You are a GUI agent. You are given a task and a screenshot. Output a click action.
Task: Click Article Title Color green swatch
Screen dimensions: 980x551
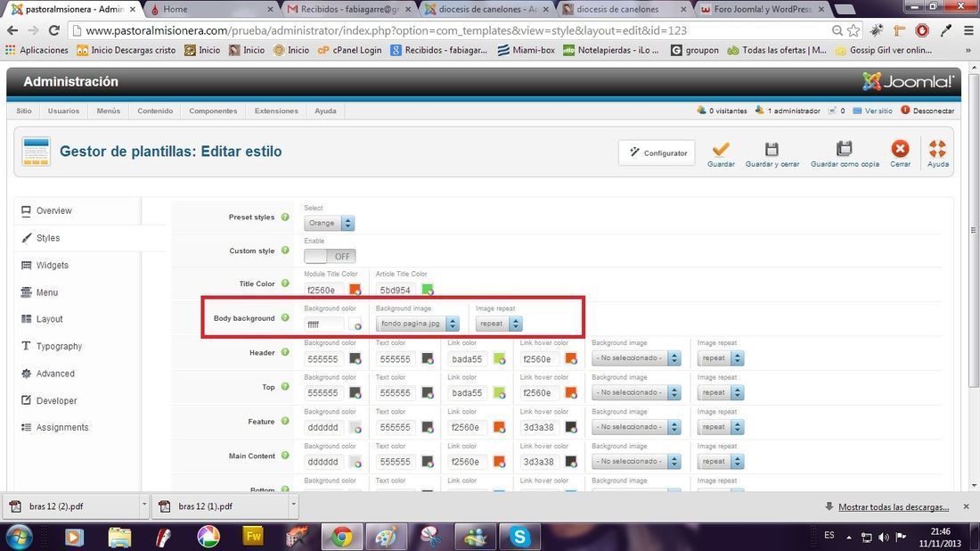pyautogui.click(x=428, y=290)
